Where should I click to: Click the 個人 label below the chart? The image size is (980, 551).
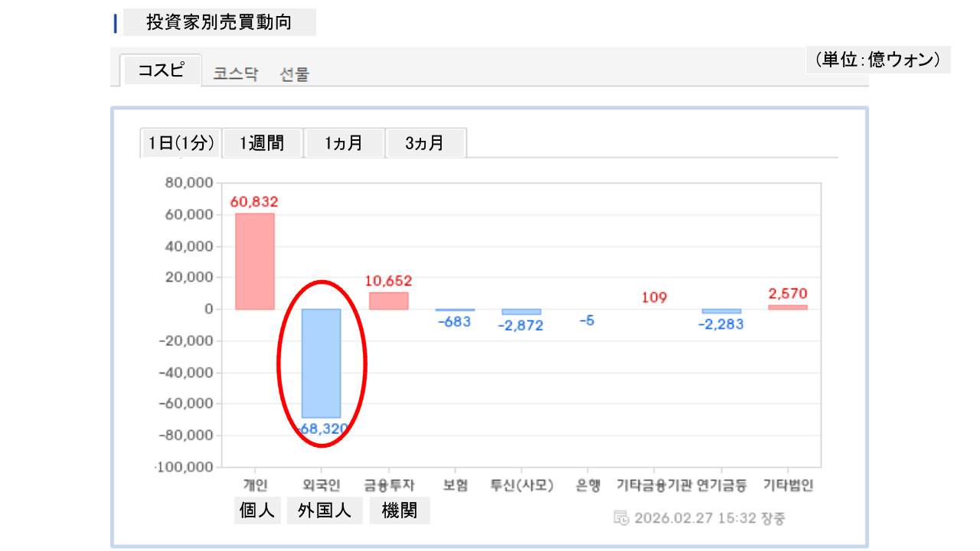click(x=256, y=511)
